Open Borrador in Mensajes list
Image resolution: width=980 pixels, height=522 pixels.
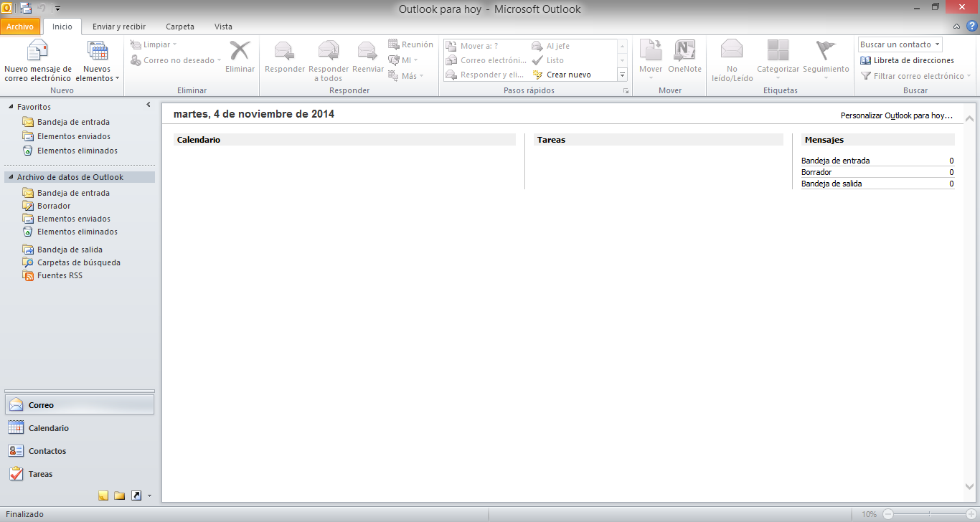[x=816, y=172]
